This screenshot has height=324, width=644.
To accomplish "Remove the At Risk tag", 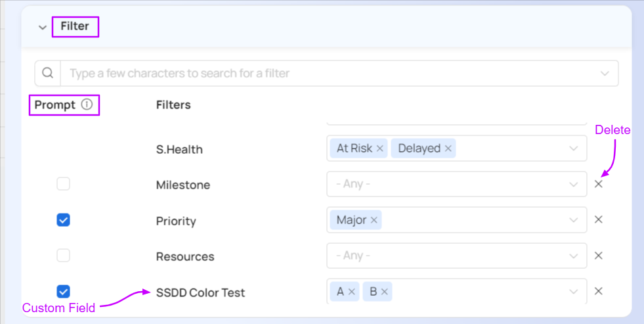I will click(379, 149).
